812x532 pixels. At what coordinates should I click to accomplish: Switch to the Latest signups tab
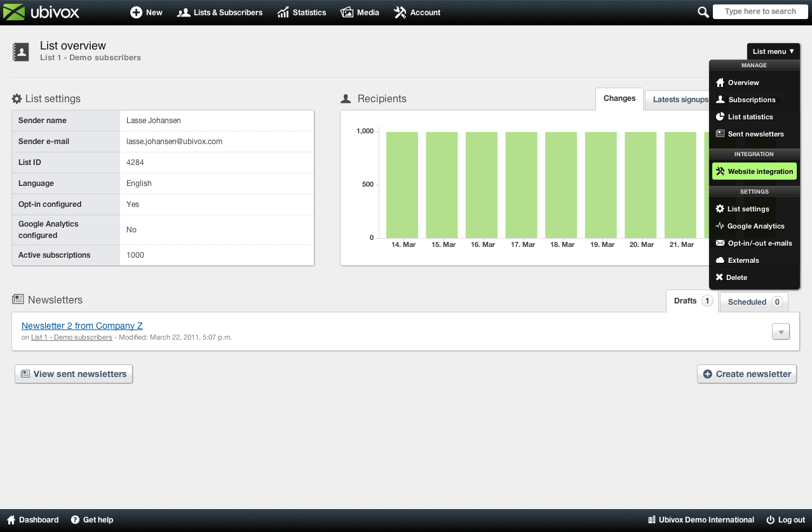(679, 100)
